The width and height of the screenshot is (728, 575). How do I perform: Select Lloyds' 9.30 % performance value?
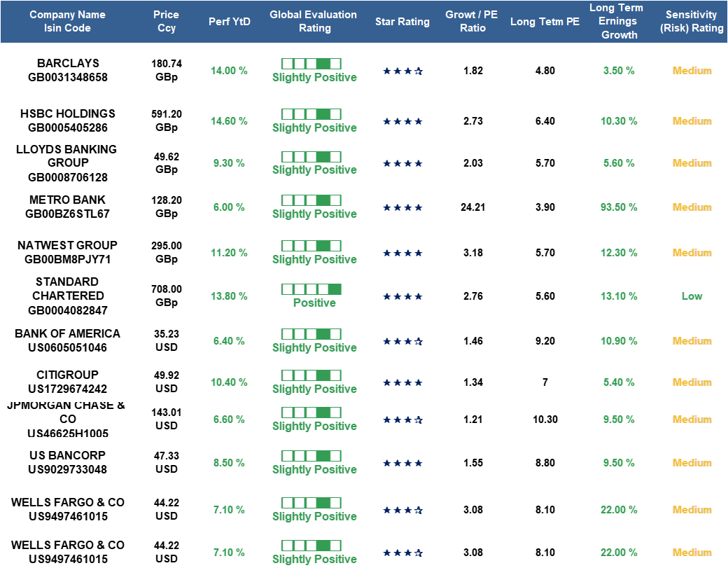click(229, 163)
